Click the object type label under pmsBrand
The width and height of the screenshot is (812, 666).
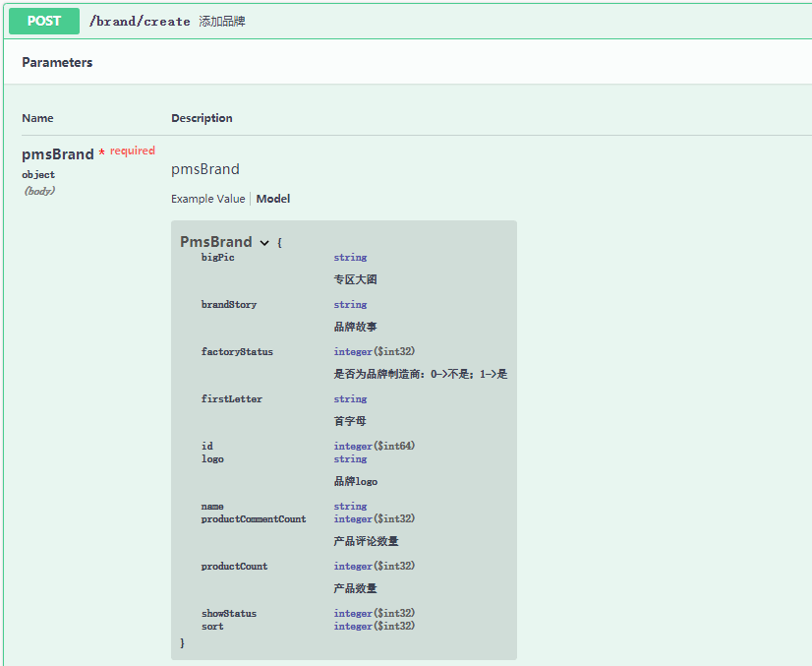coord(38,175)
